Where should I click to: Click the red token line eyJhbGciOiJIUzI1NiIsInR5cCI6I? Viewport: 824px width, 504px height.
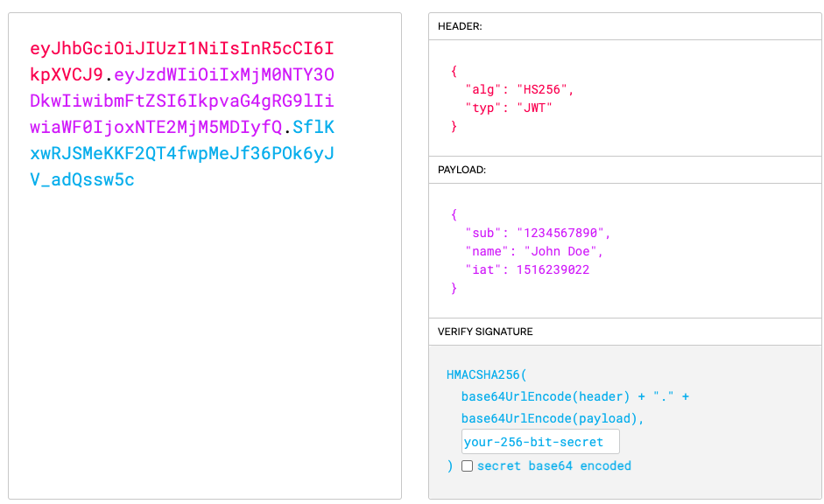[x=182, y=48]
